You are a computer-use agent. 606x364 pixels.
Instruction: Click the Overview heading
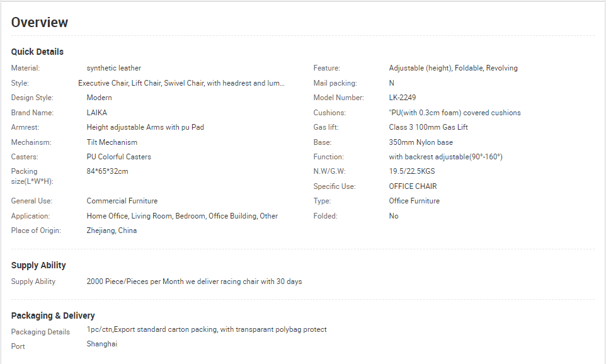coord(40,23)
